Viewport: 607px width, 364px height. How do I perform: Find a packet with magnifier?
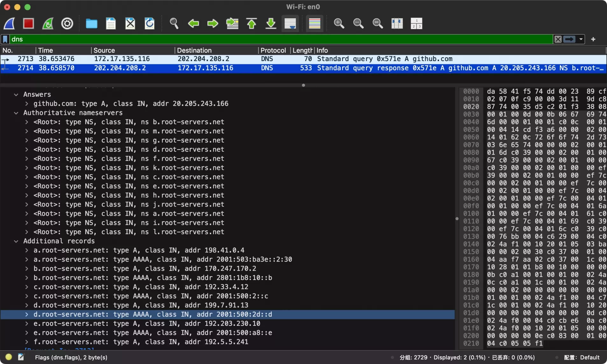(174, 24)
